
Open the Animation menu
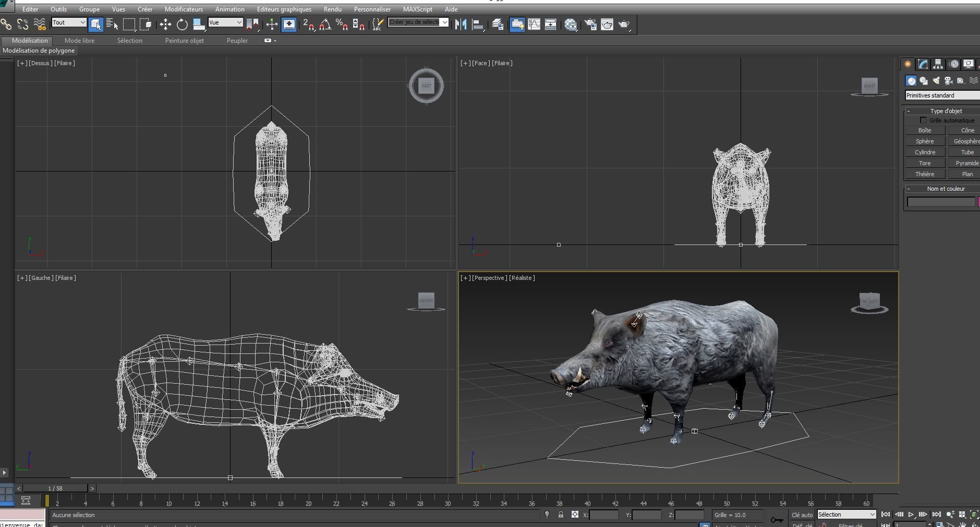pos(229,9)
